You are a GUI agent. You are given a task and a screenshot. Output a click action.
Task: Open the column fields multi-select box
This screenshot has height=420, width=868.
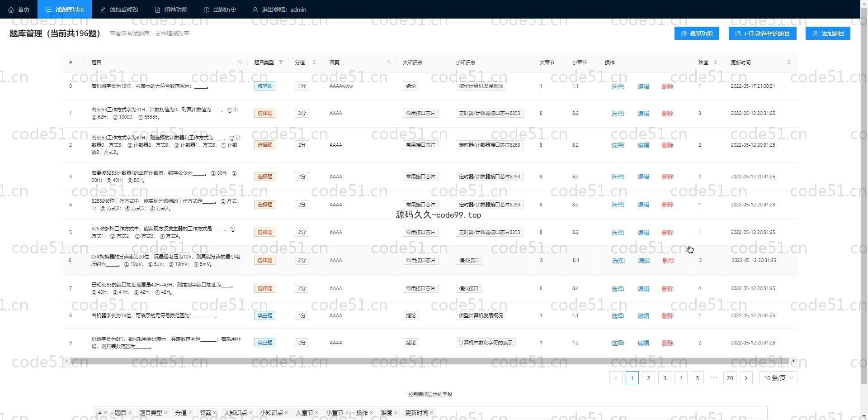430,413
